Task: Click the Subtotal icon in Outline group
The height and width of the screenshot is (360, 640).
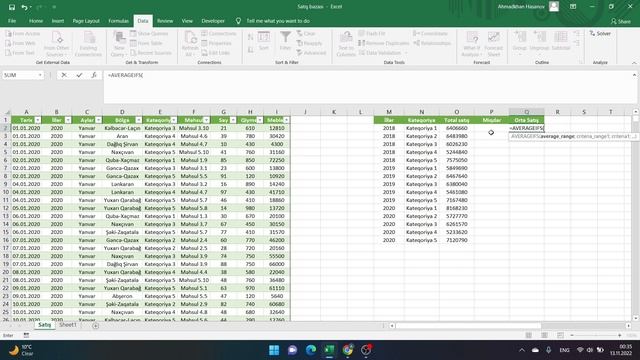Action: pyautogui.click(x=560, y=38)
